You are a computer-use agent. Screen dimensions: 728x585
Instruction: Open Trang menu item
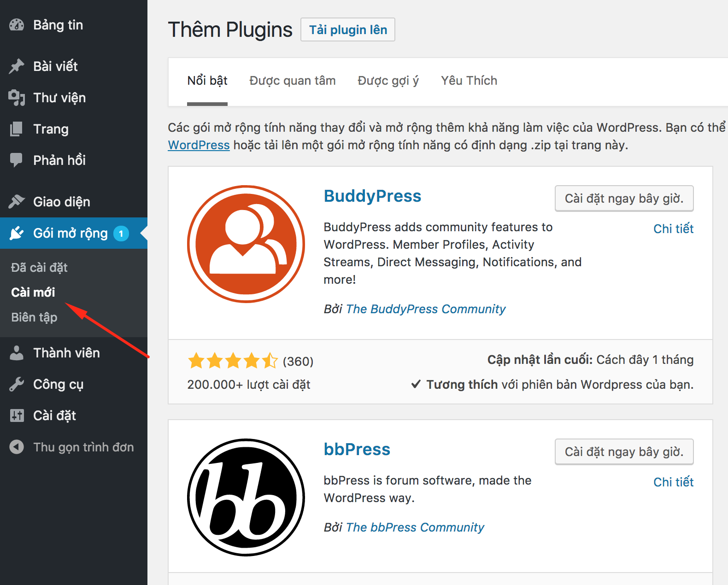74,129
